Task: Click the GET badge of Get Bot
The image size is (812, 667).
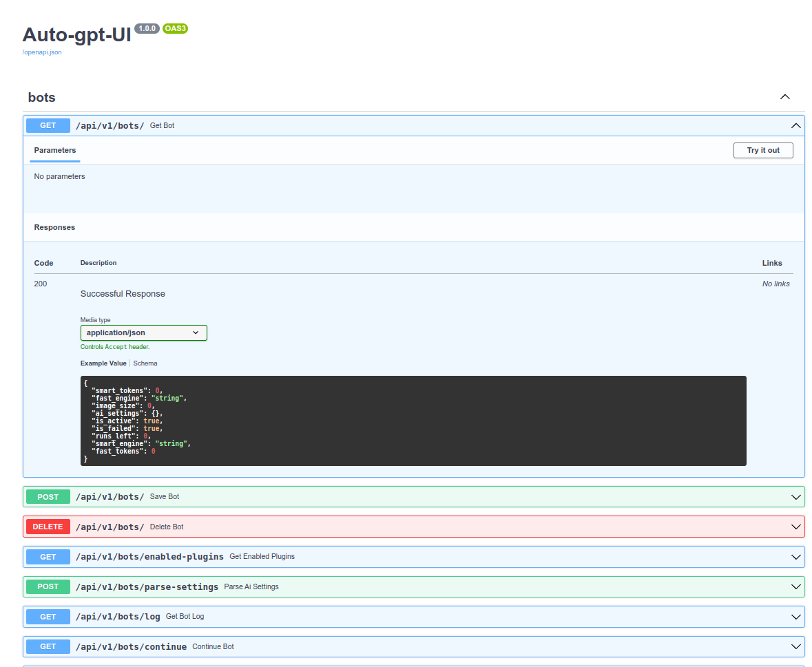Action: click(48, 126)
